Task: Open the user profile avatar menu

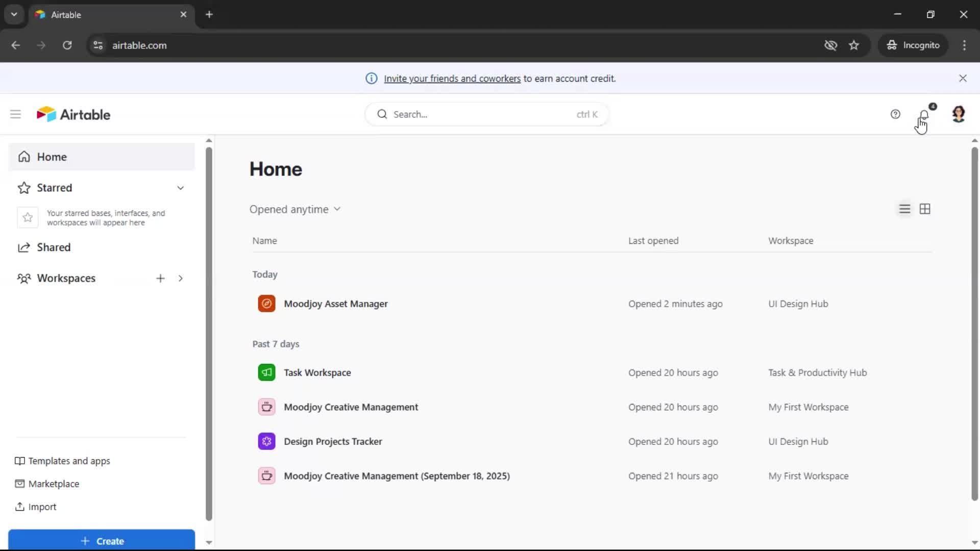Action: pos(958,114)
